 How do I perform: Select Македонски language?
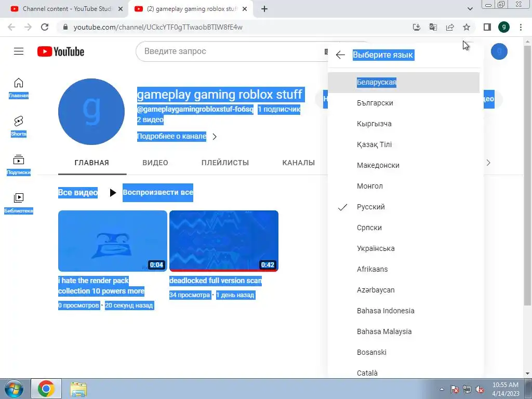(x=403, y=165)
